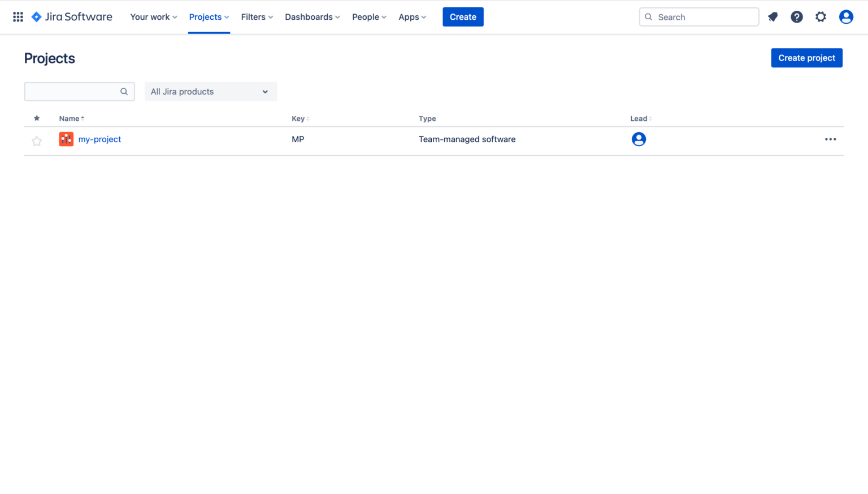Open the my-project link
This screenshot has width=868, height=494.
tap(99, 139)
